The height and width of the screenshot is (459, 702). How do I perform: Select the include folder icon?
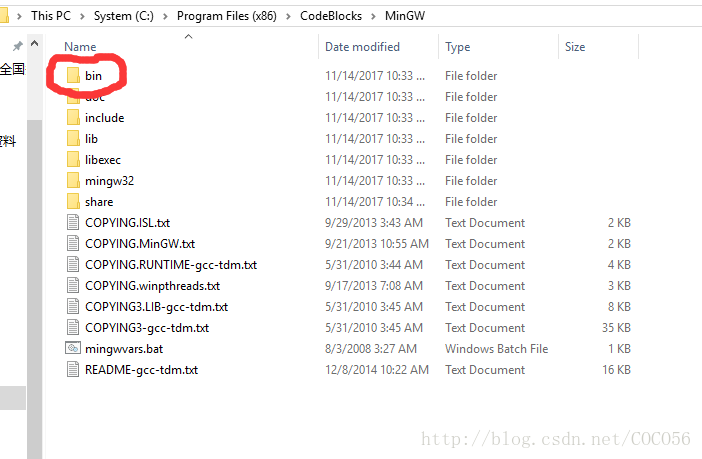coord(72,118)
